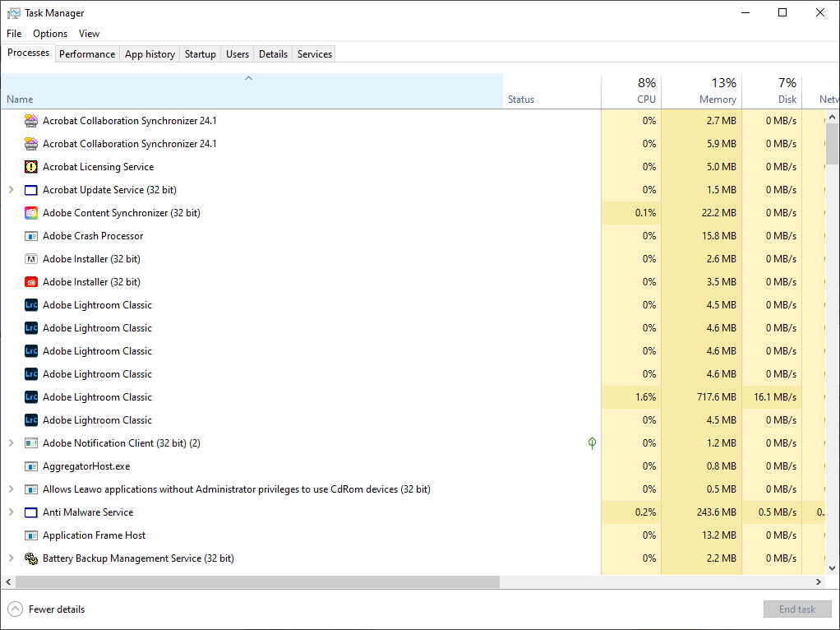Select the Adobe Content Synchronizer icon
Screen dimensions: 840x630
tap(31, 212)
